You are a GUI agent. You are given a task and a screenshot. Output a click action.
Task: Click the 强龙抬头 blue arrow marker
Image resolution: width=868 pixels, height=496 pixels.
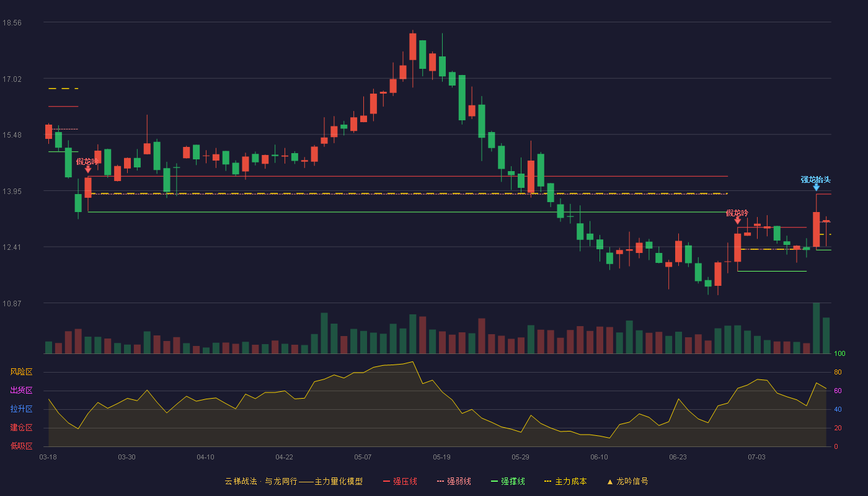pyautogui.click(x=816, y=187)
